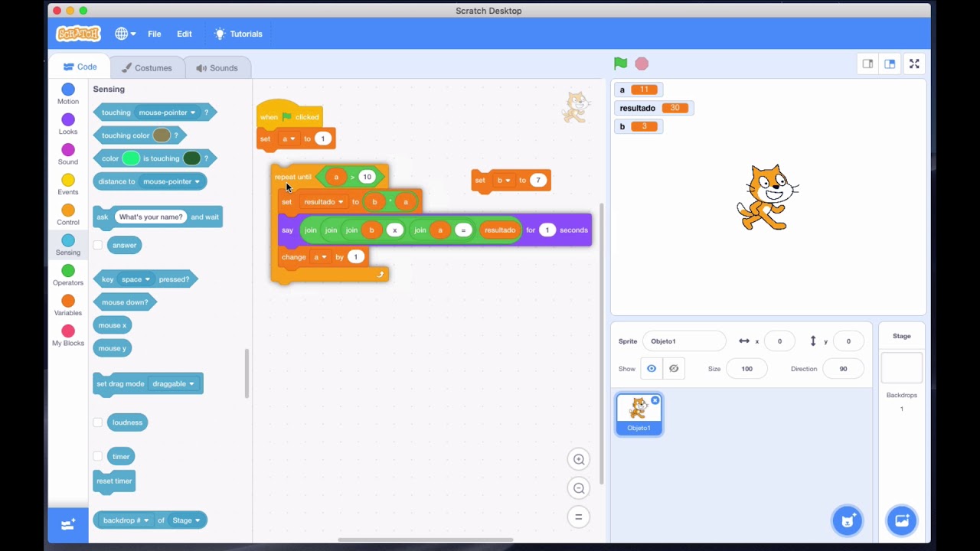The width and height of the screenshot is (980, 551).
Task: Zoom out the code workspace
Action: (x=579, y=488)
